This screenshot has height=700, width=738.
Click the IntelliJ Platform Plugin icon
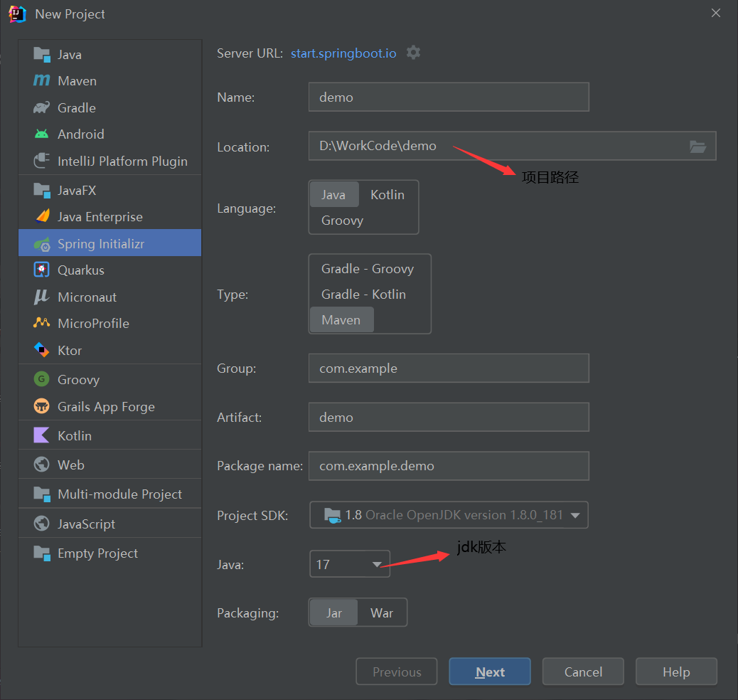coord(42,161)
